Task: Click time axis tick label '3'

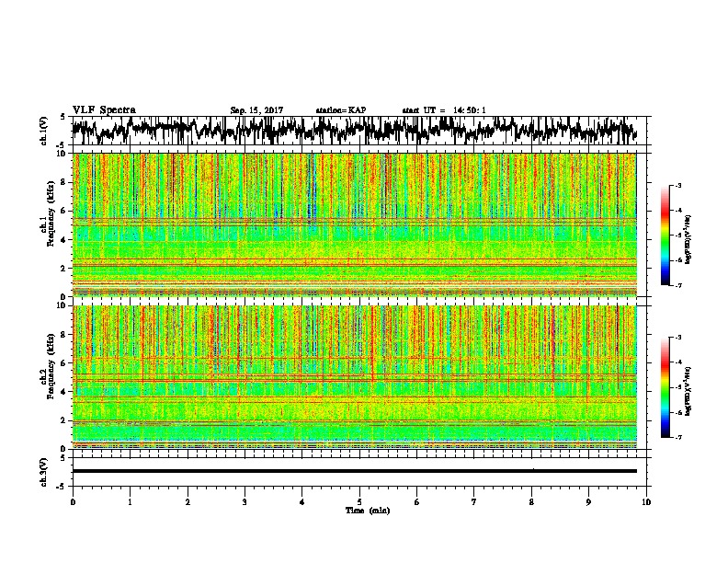Action: click(245, 502)
